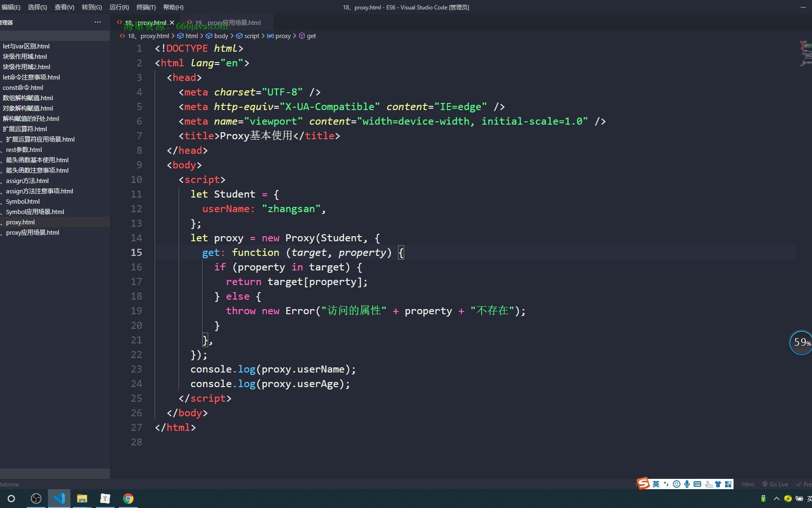
Task: Open the 编辑(E) menu
Action: (x=10, y=7)
